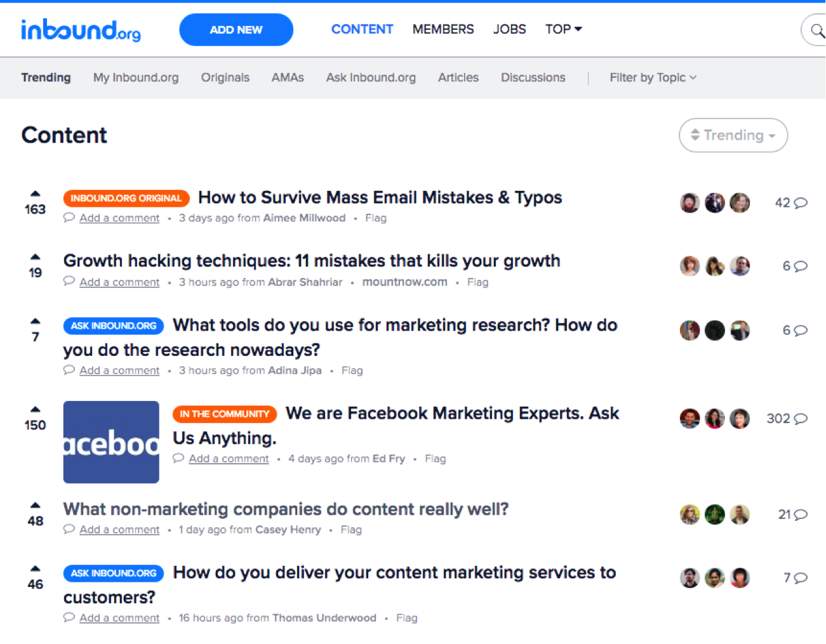Click ASK INBOUND.ORG badge on content services post
Screen dimensions: 826x644
[114, 573]
